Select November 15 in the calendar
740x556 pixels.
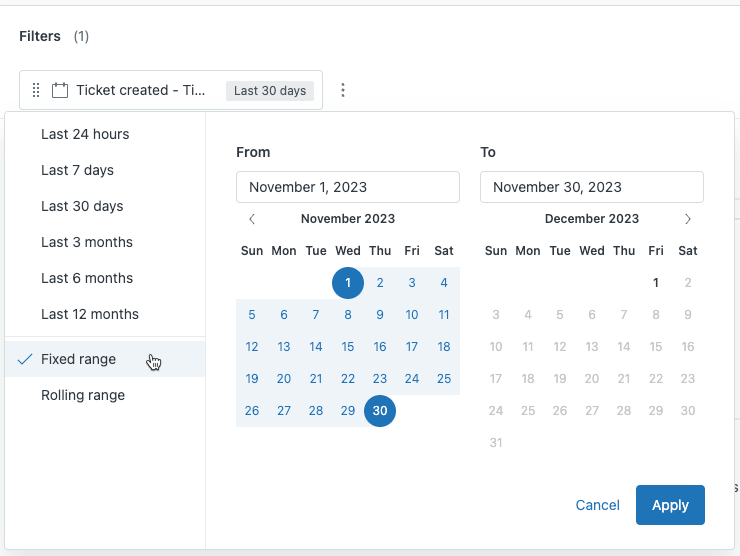coord(348,347)
